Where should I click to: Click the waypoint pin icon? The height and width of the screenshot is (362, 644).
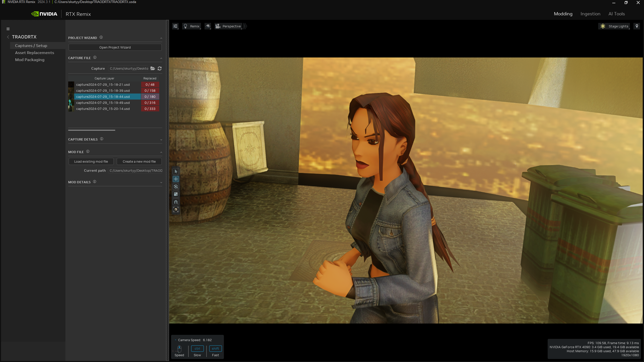point(637,26)
